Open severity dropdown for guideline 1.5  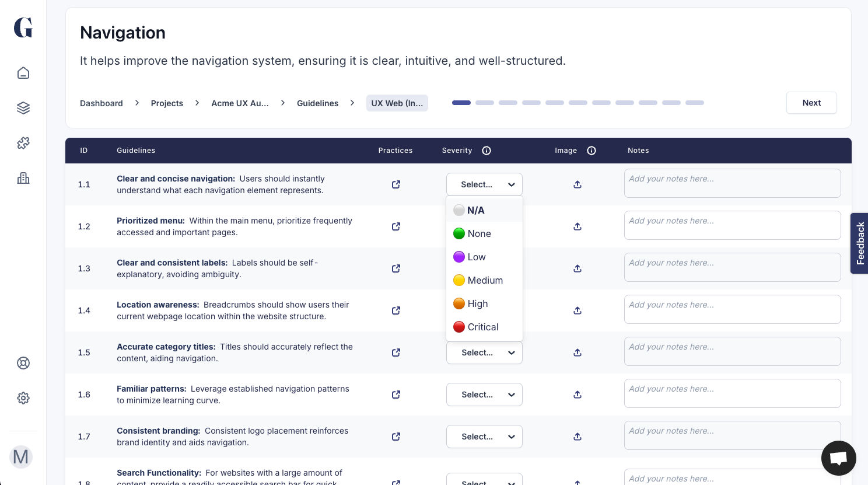coord(484,353)
